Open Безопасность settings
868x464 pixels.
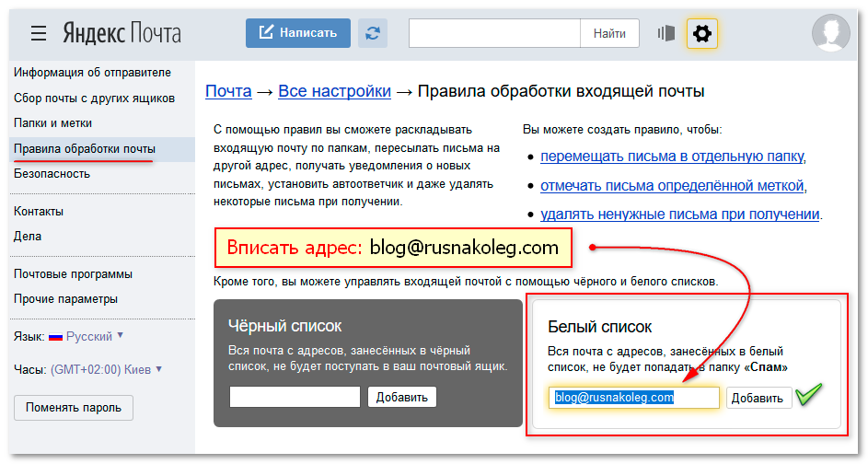(x=52, y=174)
